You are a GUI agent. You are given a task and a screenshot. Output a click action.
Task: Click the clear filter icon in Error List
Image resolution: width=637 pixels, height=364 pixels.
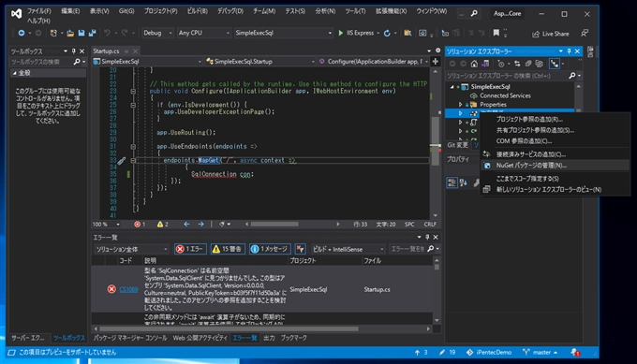pos(300,249)
